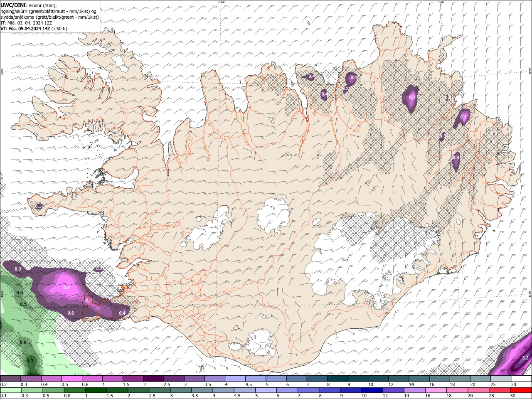
Task: Select the pale grey 25 swatch in upper legend row
Action: pos(501,379)
